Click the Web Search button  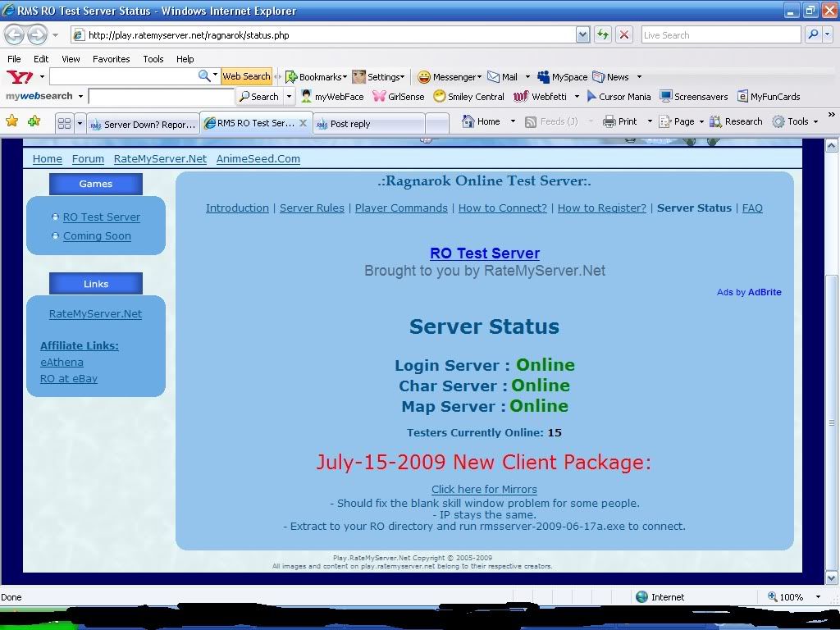[x=246, y=76]
